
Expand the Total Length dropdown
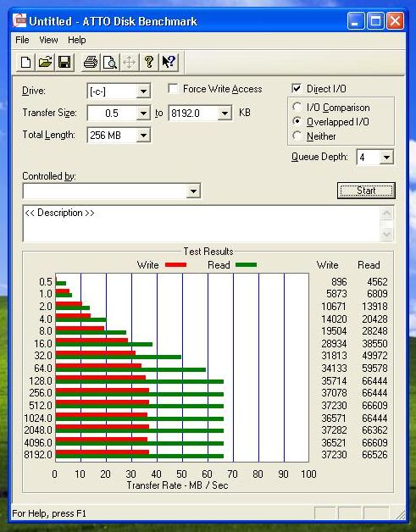pos(143,135)
